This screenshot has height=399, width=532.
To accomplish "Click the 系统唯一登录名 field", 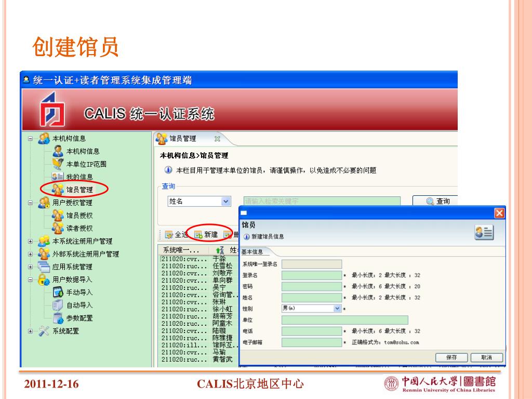I will pyautogui.click(x=312, y=264).
